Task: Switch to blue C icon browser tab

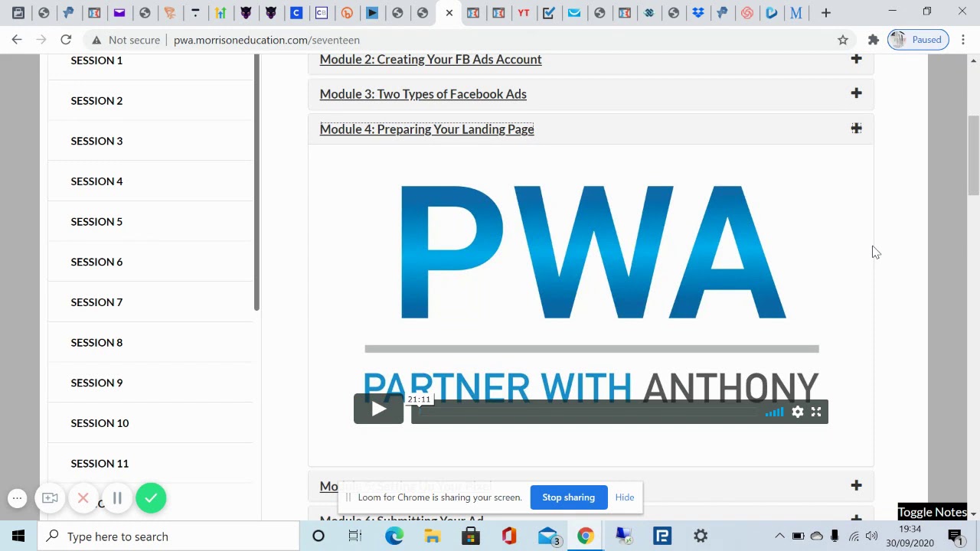Action: (x=296, y=13)
